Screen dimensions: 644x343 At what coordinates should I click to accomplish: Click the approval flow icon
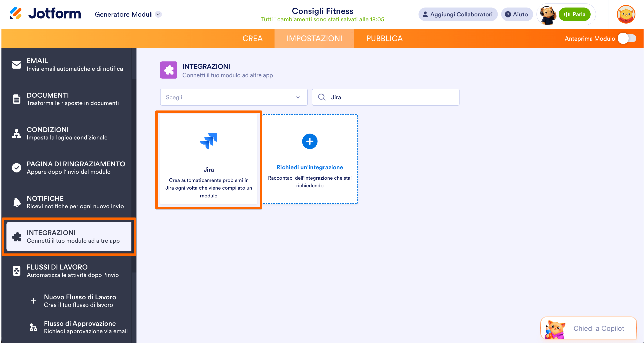[x=33, y=327]
